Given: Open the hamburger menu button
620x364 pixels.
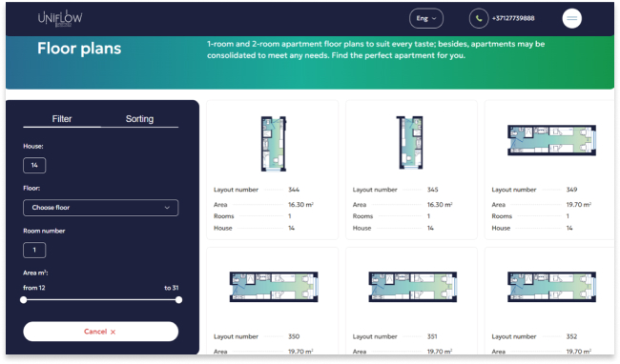Looking at the screenshot, I should coord(571,18).
